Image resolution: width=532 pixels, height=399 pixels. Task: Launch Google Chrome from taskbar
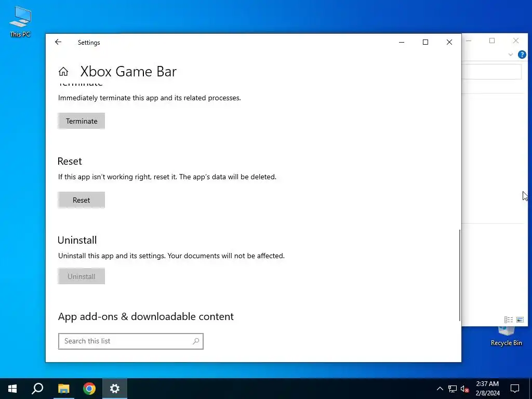point(89,389)
